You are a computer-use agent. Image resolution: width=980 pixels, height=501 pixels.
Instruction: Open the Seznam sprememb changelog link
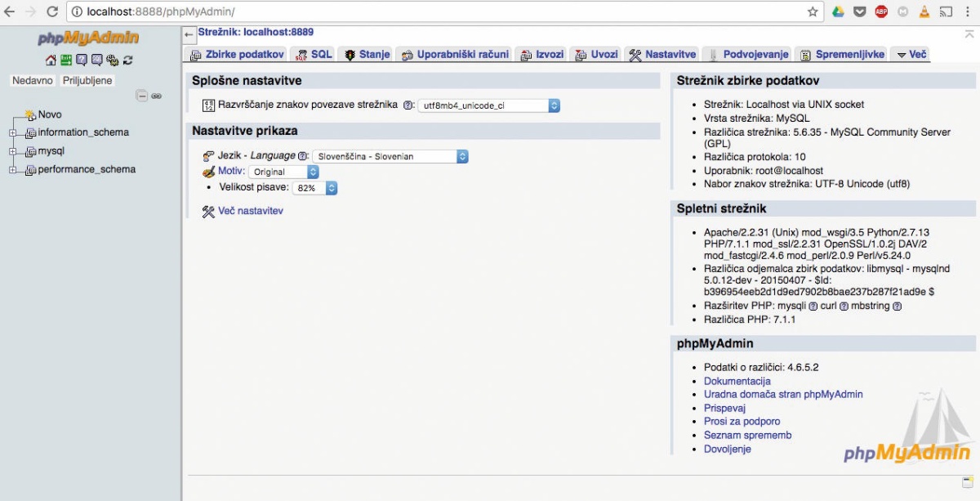(748, 436)
